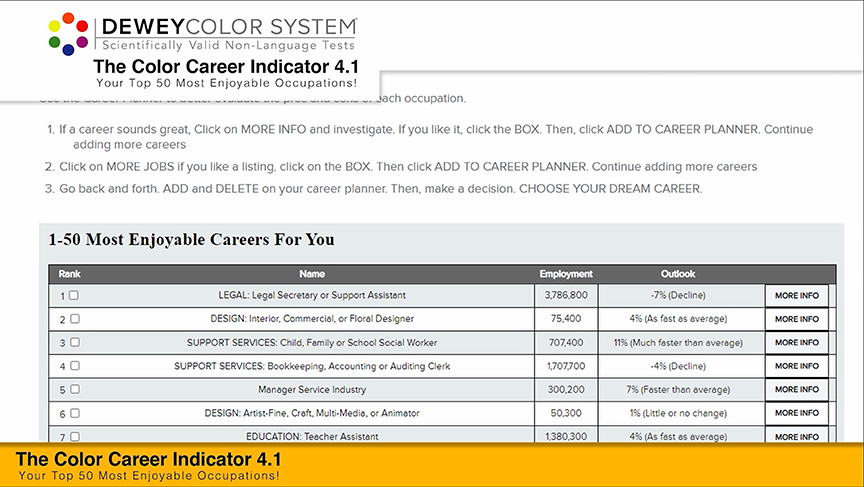The image size is (864, 487).
Task: Select the employment value 50,300
Action: 566,413
